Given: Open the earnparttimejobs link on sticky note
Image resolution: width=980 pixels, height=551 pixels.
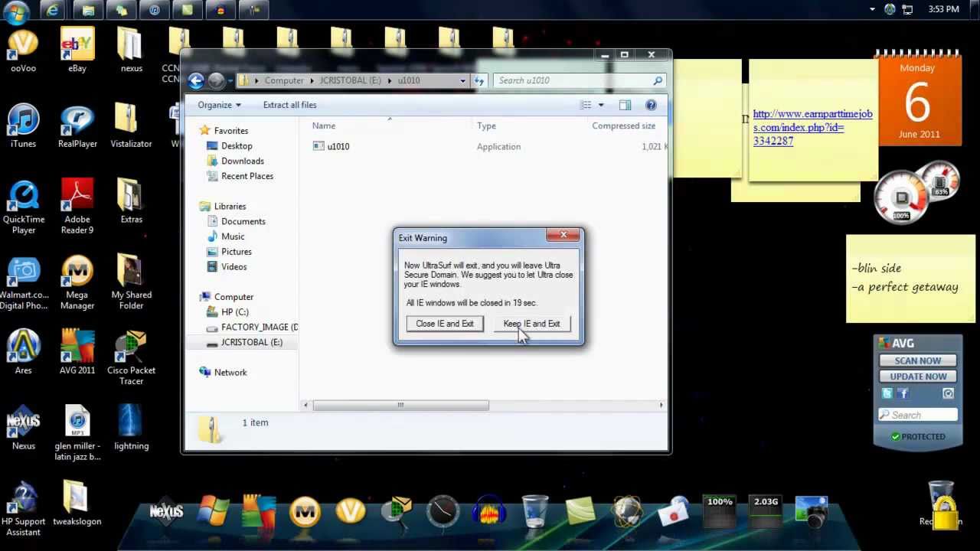Looking at the screenshot, I should tap(812, 127).
